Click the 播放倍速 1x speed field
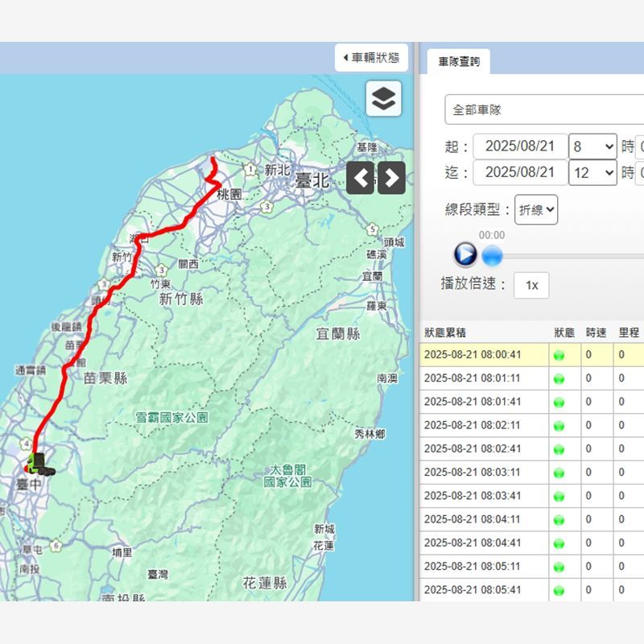 coord(531,285)
